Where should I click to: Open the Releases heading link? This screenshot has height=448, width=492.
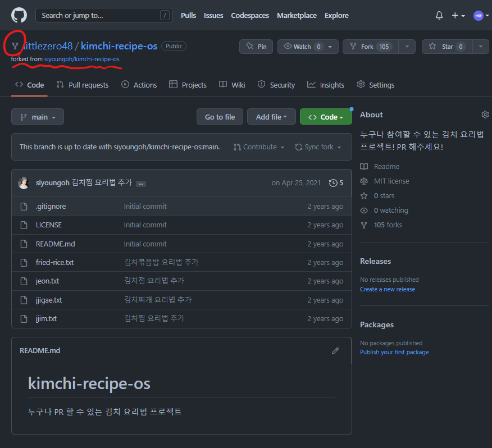[375, 262]
